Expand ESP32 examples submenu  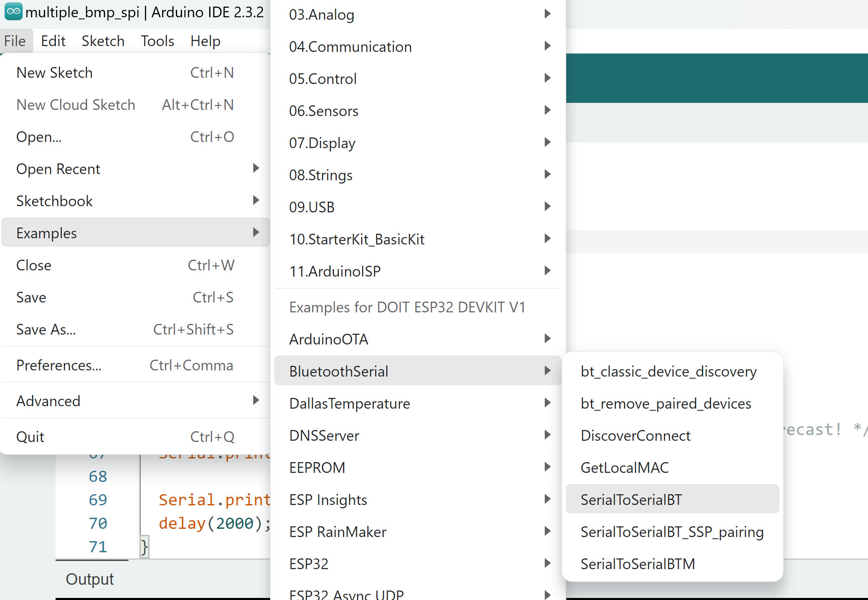(x=418, y=564)
